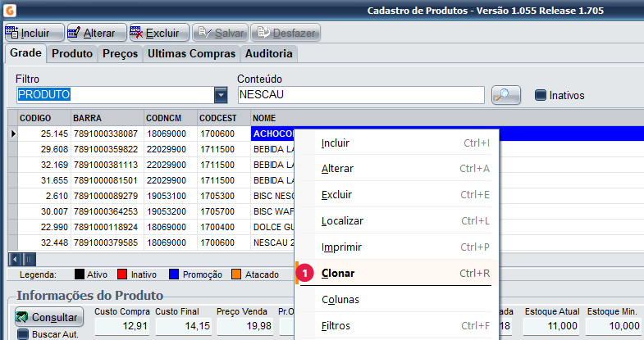Choose Localizar in the context menu
This screenshot has width=644, height=340.
point(397,221)
